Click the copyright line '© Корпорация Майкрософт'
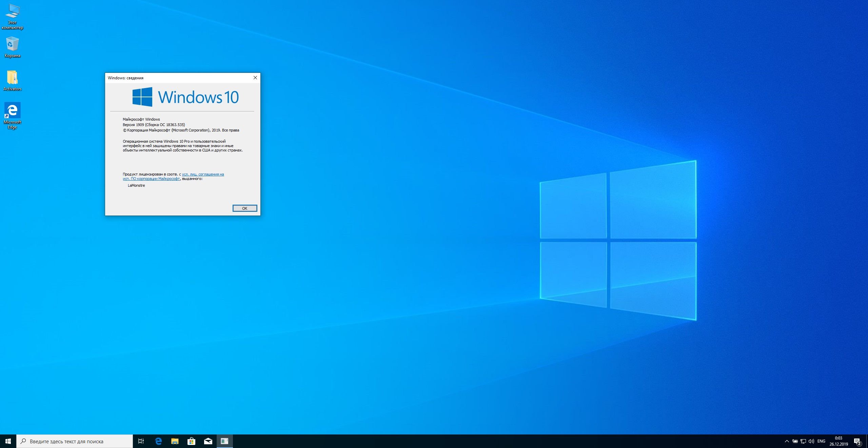868x448 pixels. coord(181,130)
